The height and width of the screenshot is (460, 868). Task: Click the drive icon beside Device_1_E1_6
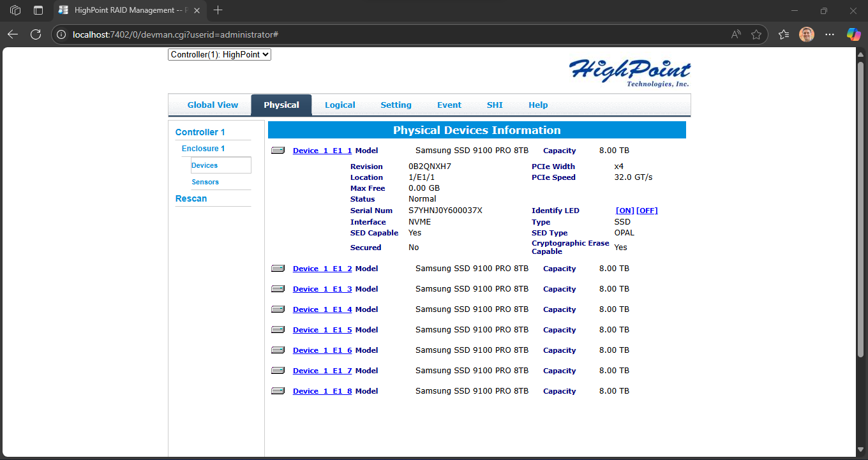pos(278,350)
